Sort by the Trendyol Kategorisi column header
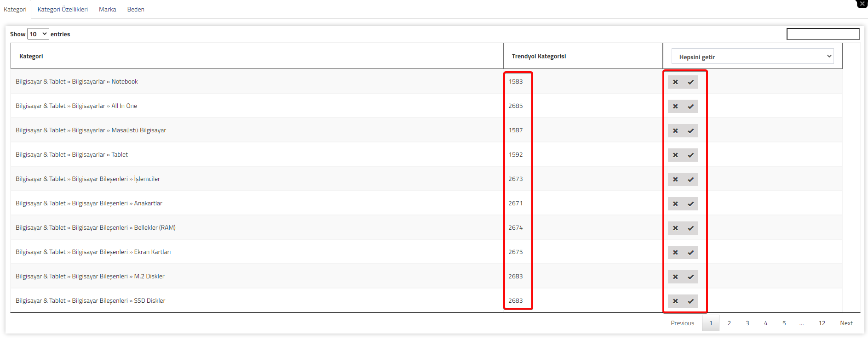 (583, 56)
